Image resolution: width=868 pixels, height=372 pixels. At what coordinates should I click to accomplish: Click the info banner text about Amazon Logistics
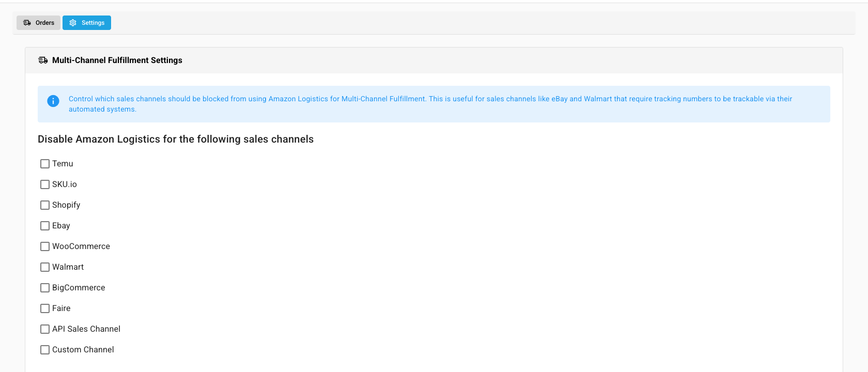tap(430, 104)
